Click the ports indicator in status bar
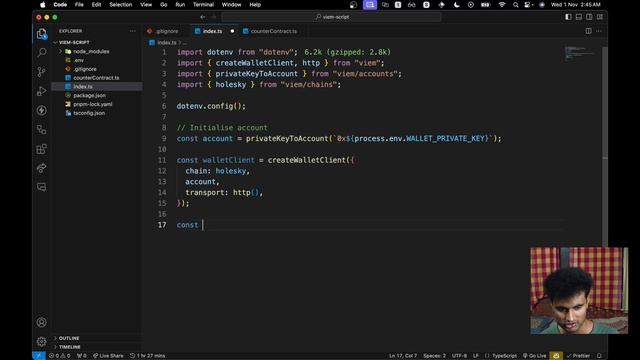Image resolution: width=640 pixels, height=360 pixels. (82, 356)
